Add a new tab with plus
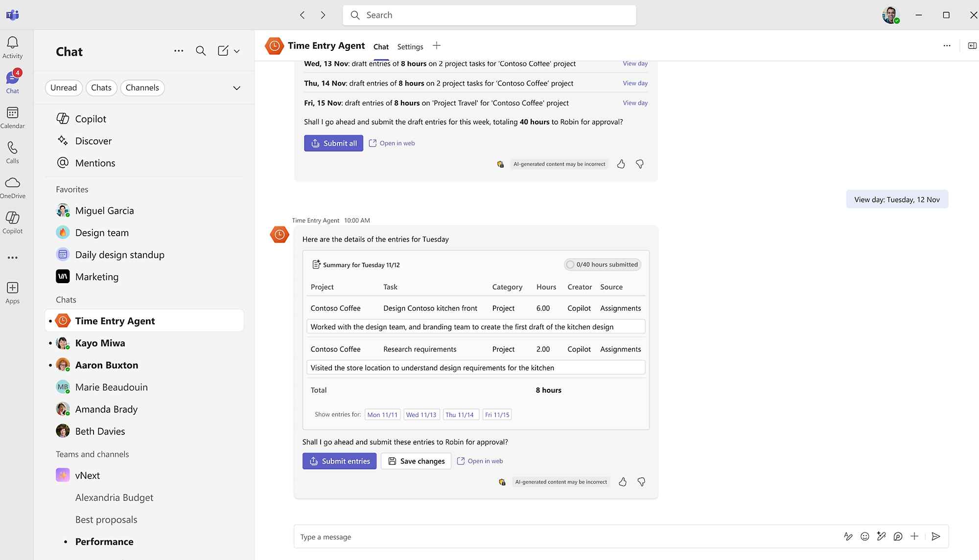979x560 pixels. [x=437, y=46]
